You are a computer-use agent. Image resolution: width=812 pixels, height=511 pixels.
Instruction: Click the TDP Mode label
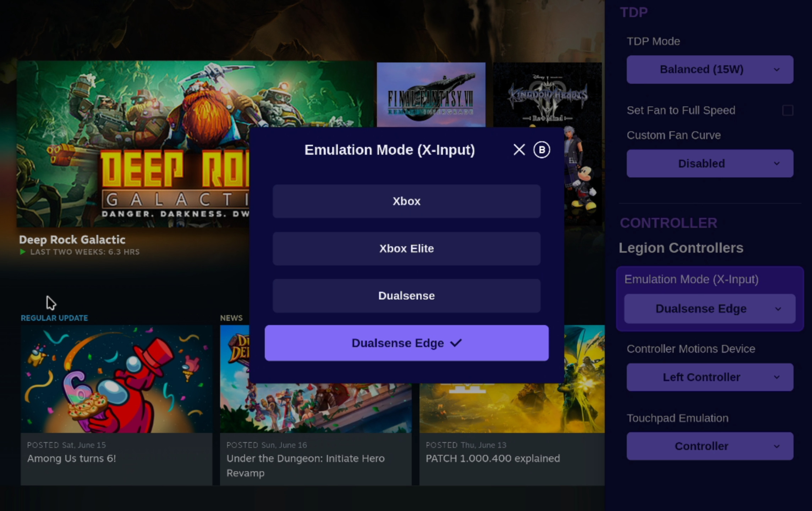653,42
